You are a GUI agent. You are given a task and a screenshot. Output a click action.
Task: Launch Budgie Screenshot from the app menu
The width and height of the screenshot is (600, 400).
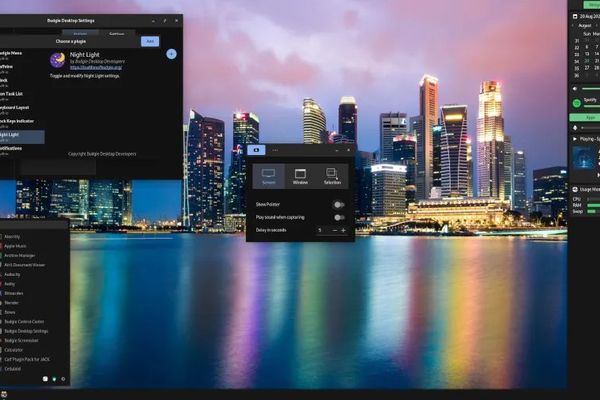pyautogui.click(x=34, y=340)
